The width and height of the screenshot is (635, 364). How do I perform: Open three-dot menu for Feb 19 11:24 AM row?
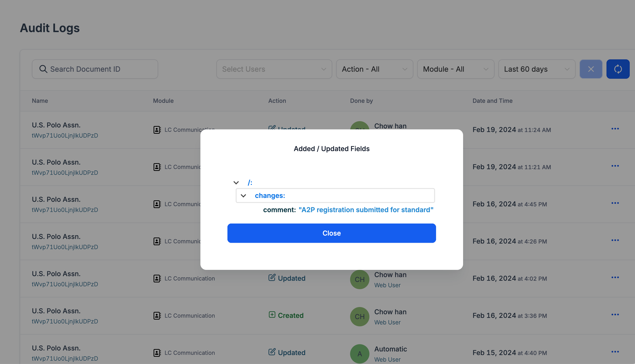tap(615, 129)
